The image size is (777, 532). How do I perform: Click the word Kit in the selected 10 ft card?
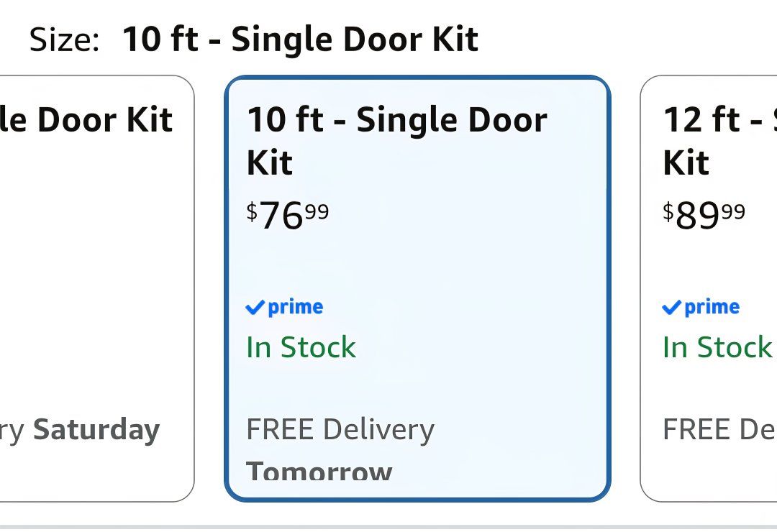(270, 162)
